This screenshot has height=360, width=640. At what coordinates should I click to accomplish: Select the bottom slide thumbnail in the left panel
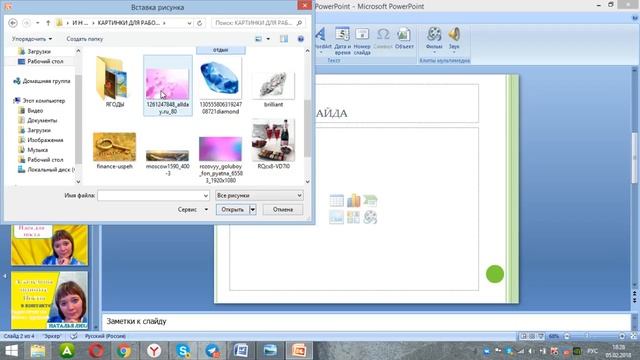[x=49, y=300]
